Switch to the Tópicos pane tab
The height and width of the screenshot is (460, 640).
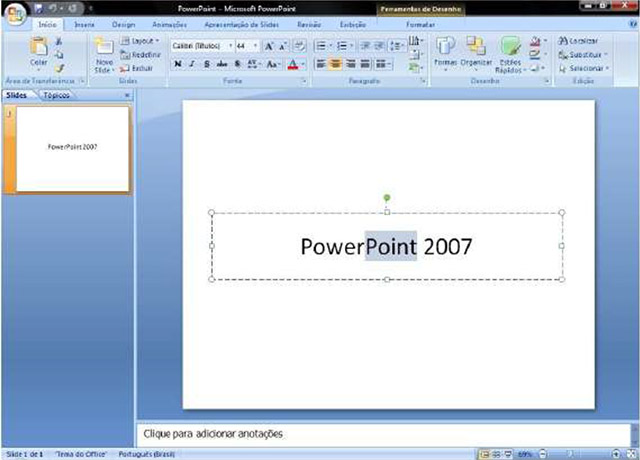56,95
